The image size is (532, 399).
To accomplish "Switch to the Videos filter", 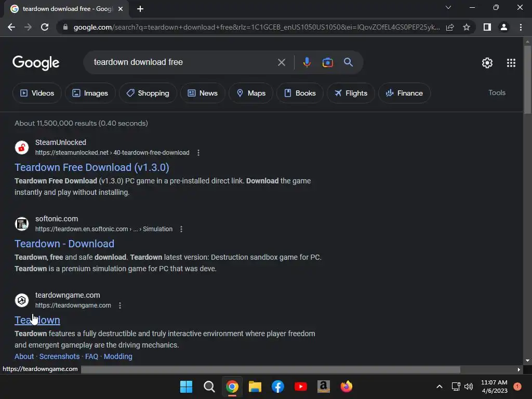I will [x=37, y=93].
